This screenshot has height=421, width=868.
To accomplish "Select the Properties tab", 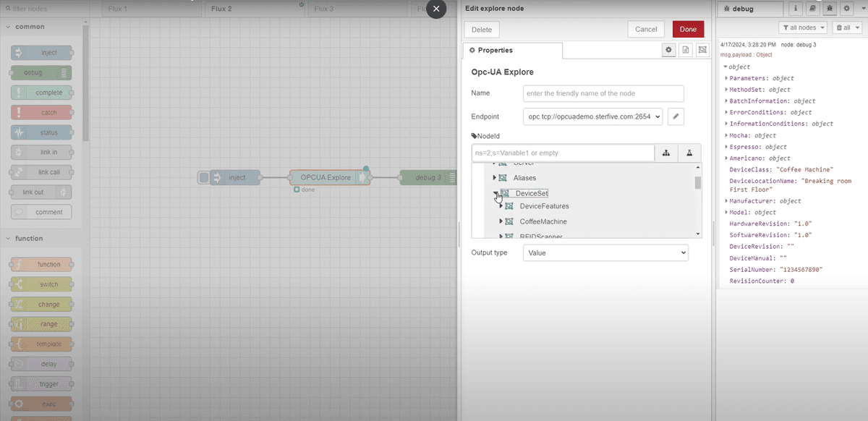I will (x=512, y=51).
